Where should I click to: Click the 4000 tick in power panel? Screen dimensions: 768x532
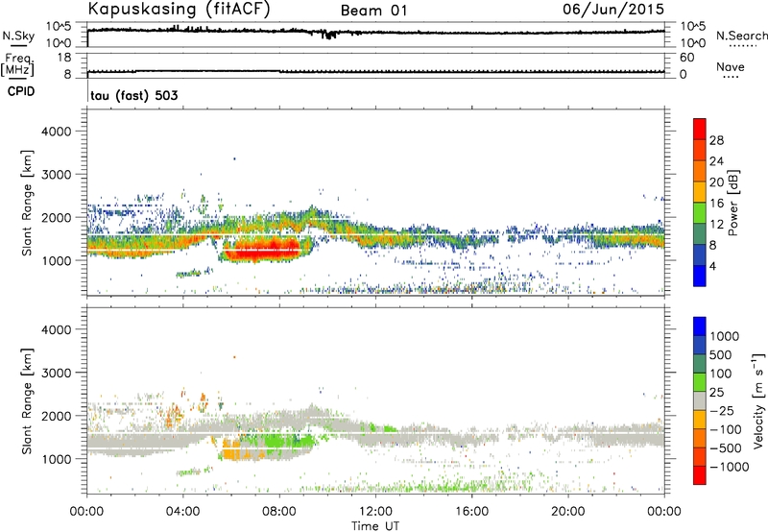point(56,132)
